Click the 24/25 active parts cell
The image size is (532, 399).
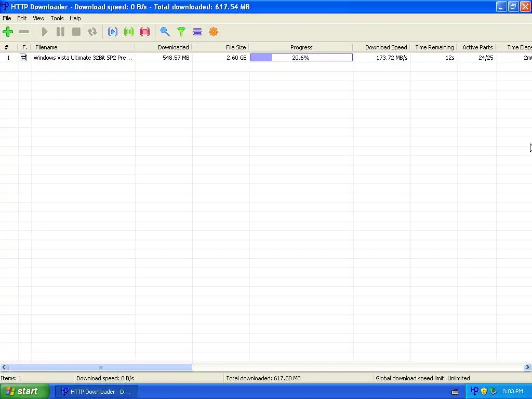coord(486,58)
